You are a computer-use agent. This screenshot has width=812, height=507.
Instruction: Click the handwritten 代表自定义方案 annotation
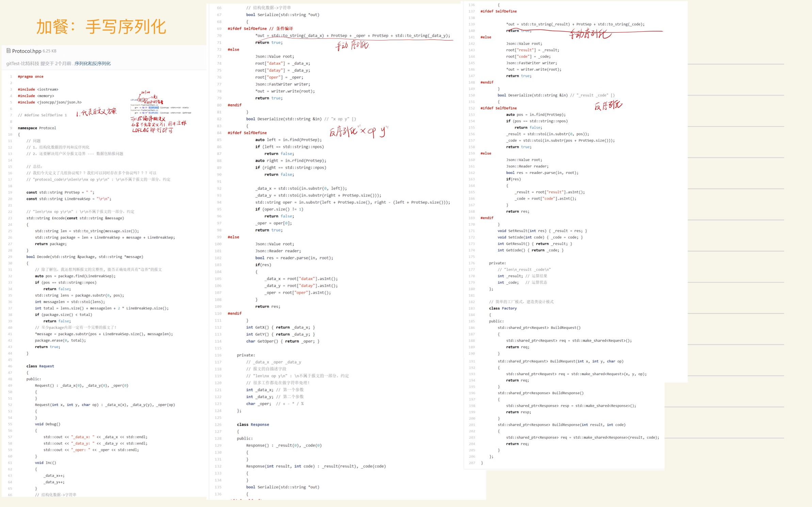click(x=97, y=112)
